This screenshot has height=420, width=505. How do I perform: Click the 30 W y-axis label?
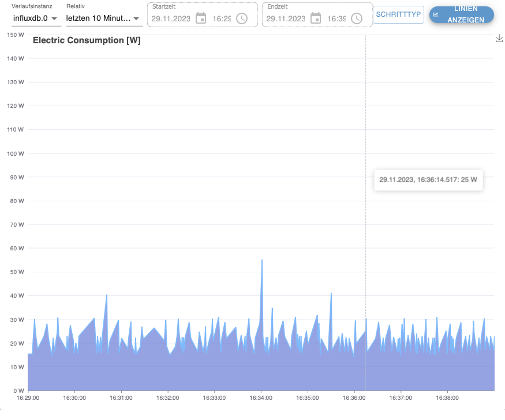17,320
